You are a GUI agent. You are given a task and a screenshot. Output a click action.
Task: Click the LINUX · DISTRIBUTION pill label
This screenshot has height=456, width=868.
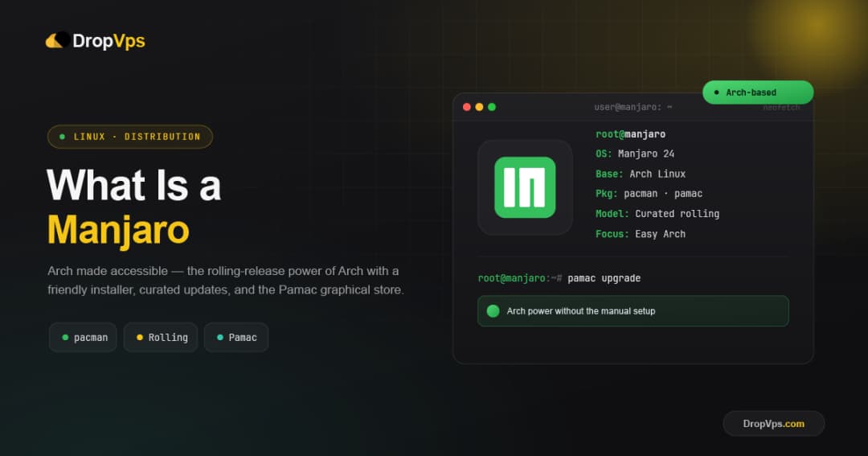(x=130, y=137)
